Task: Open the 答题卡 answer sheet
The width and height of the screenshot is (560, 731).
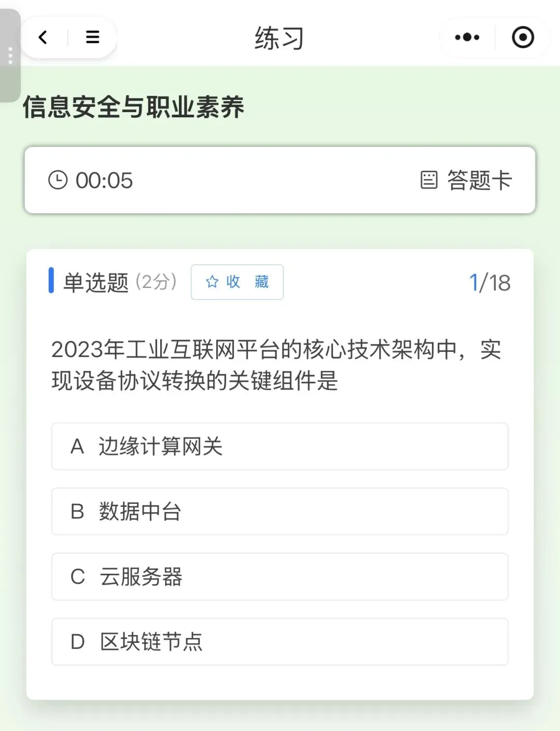Action: click(466, 181)
